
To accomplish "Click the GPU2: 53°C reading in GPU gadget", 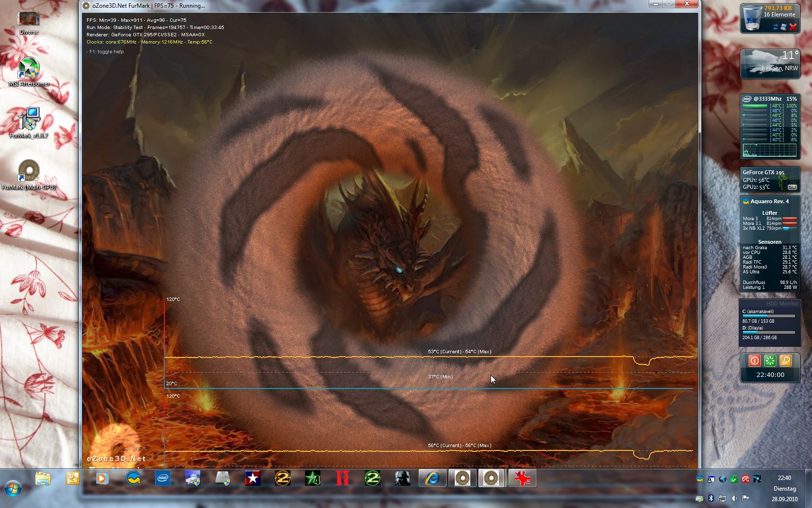I will point(756,187).
